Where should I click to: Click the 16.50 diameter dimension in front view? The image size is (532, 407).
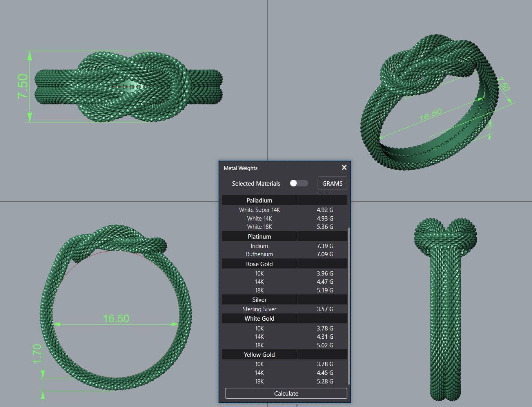click(116, 318)
